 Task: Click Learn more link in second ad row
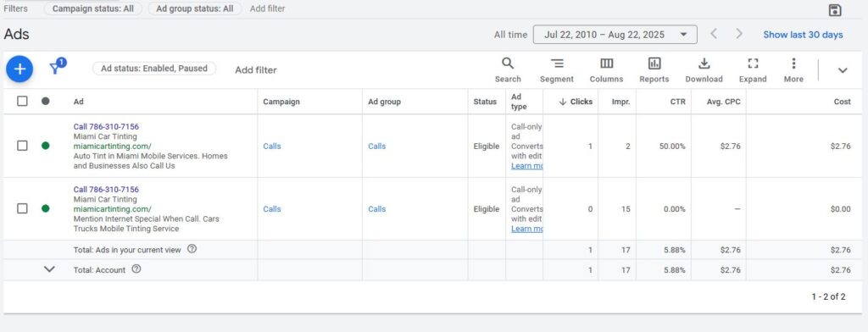coord(526,229)
